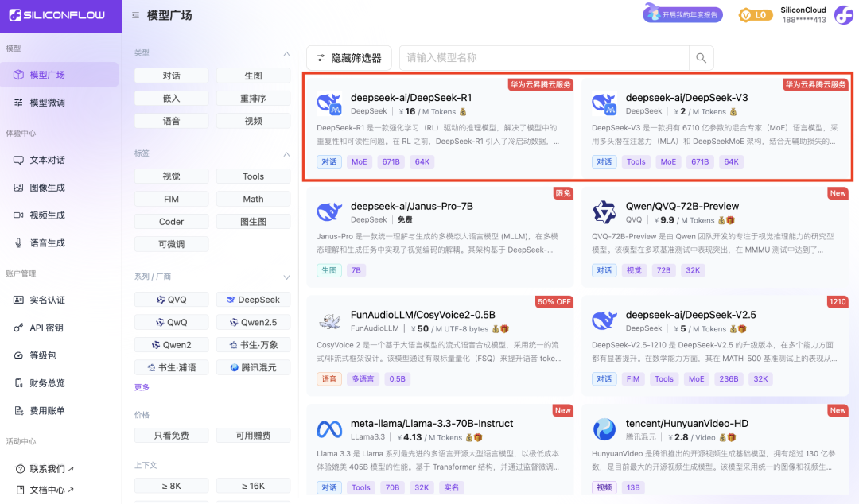Click the Meta Llama model logo
The height and width of the screenshot is (504, 859).
329,429
